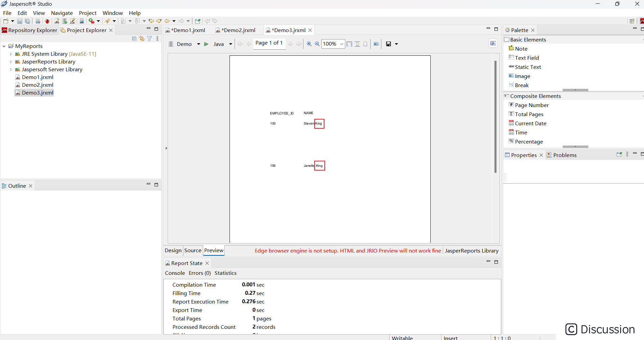Expand the JasperReports Library node
The image size is (644, 340).
tap(11, 61)
